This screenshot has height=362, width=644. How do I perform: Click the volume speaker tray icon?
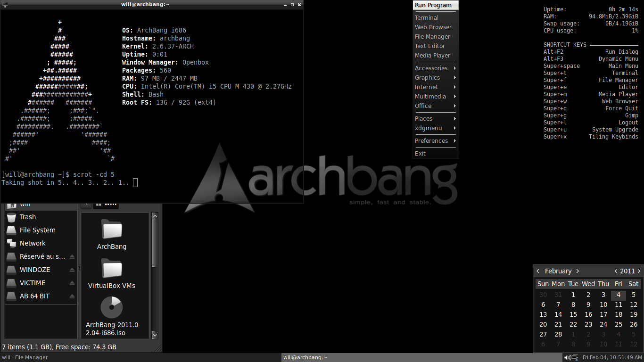click(x=567, y=357)
